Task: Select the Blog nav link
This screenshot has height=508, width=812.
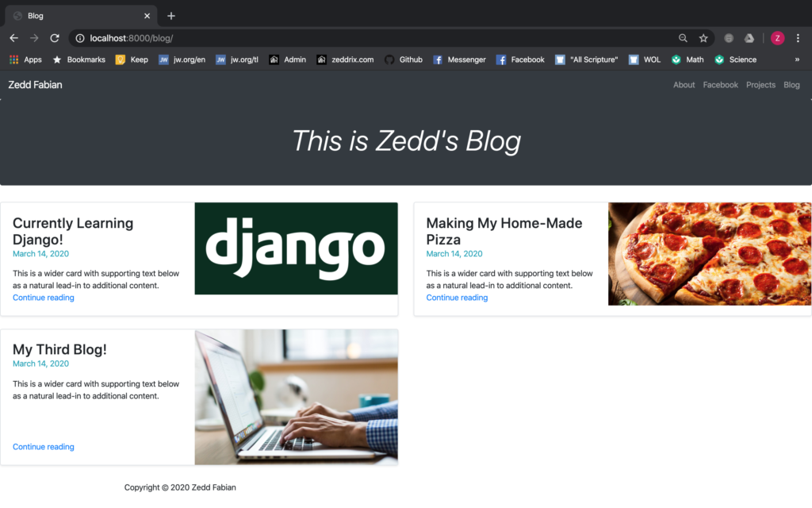Action: tap(791, 84)
